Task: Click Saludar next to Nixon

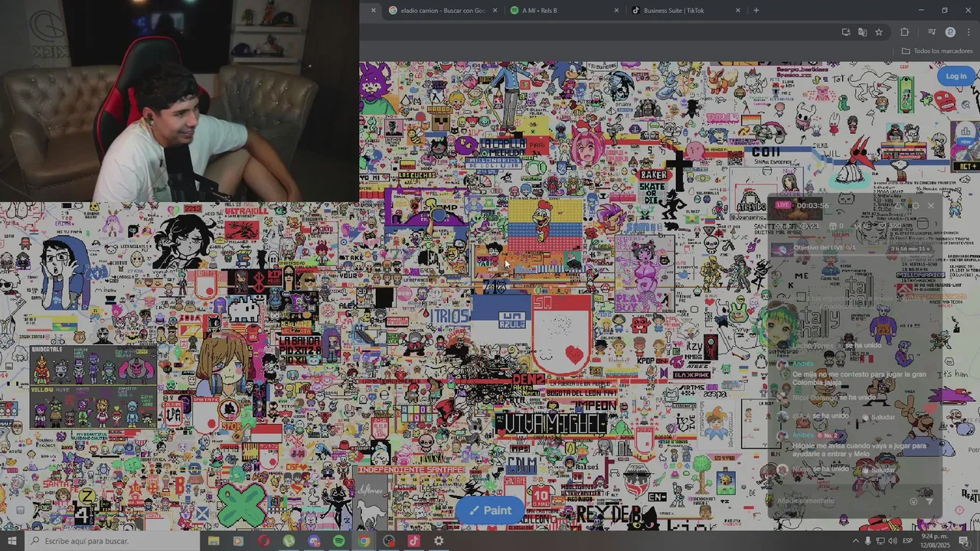Action: (x=877, y=470)
